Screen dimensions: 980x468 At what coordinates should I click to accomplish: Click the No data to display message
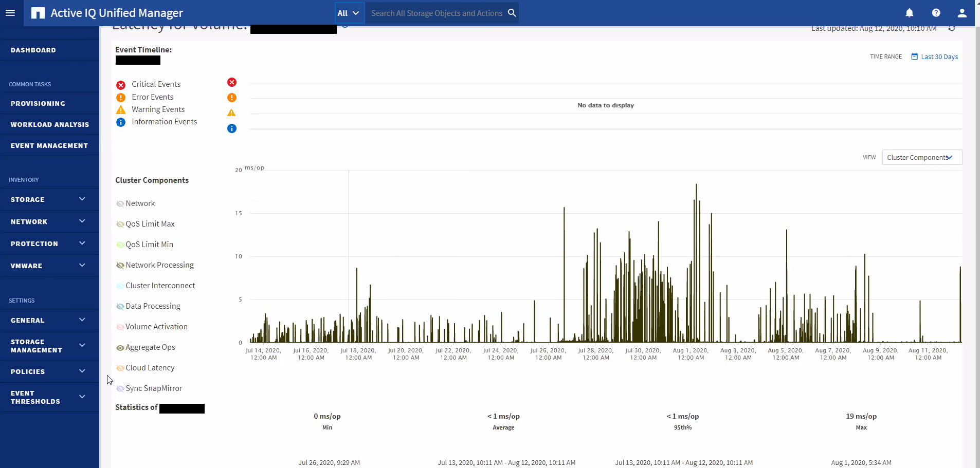tap(606, 105)
